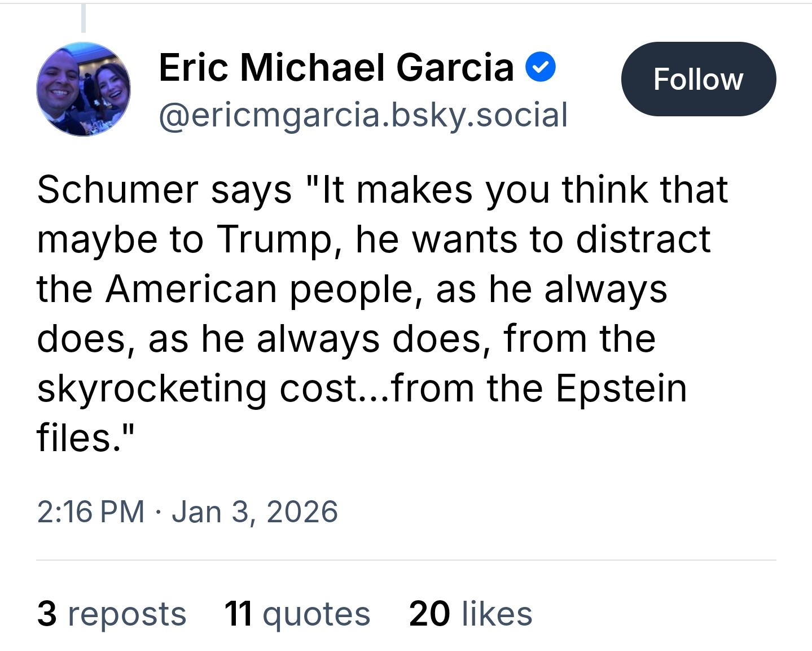Follow Eric Michael Garcia
This screenshot has height=651, width=812.
(x=698, y=79)
